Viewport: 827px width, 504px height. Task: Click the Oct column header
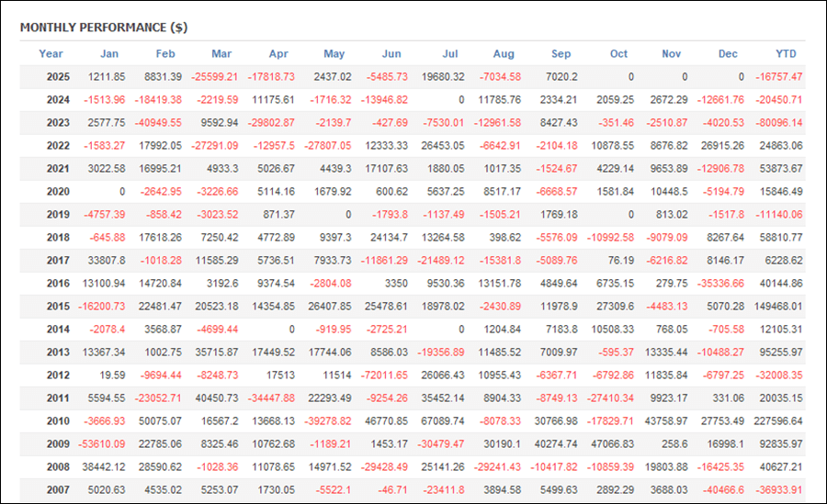[618, 54]
